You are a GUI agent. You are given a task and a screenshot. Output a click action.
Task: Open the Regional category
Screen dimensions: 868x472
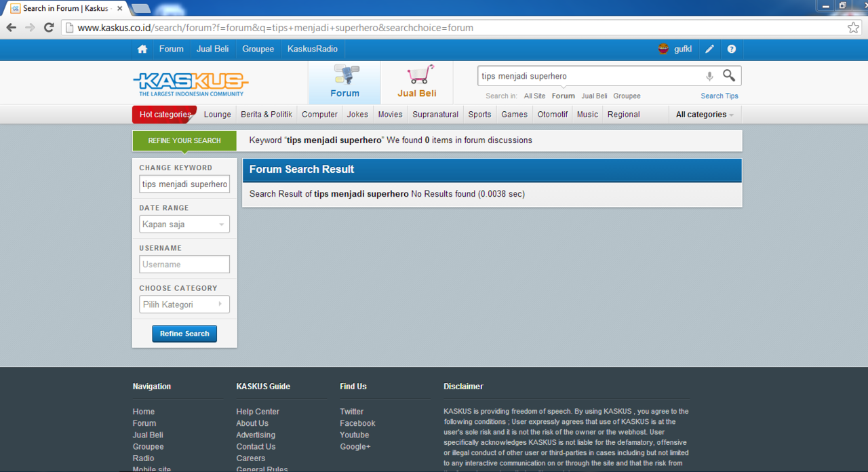pos(624,115)
